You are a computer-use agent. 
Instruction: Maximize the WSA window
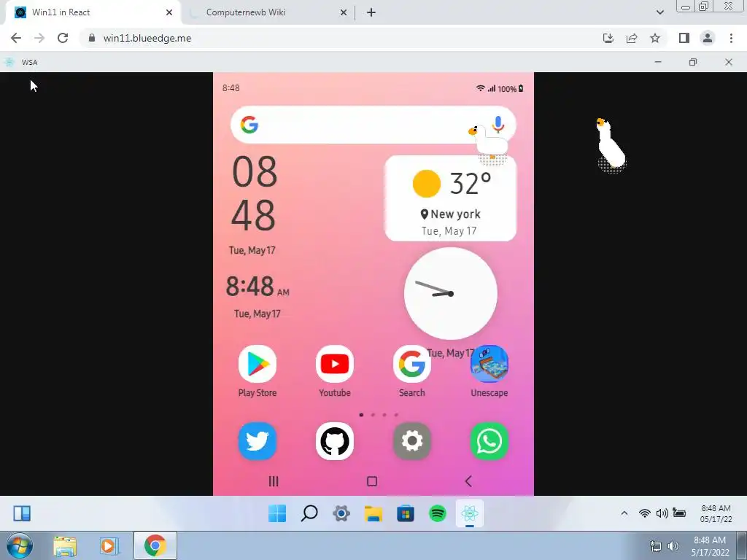click(x=693, y=62)
